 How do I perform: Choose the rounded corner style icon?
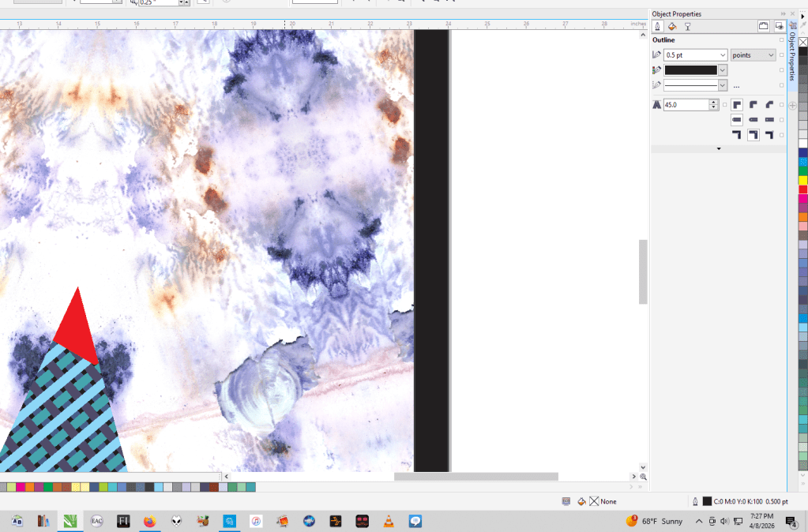[753, 104]
